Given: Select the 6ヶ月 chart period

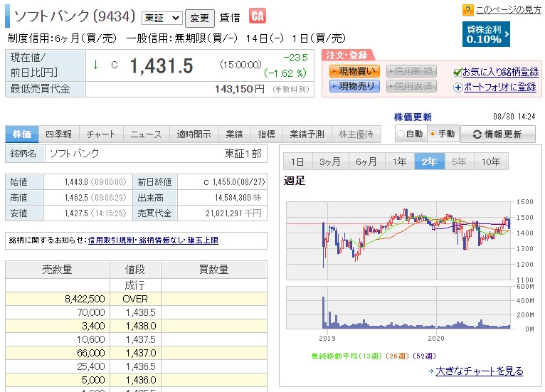Looking at the screenshot, I should point(366,161).
